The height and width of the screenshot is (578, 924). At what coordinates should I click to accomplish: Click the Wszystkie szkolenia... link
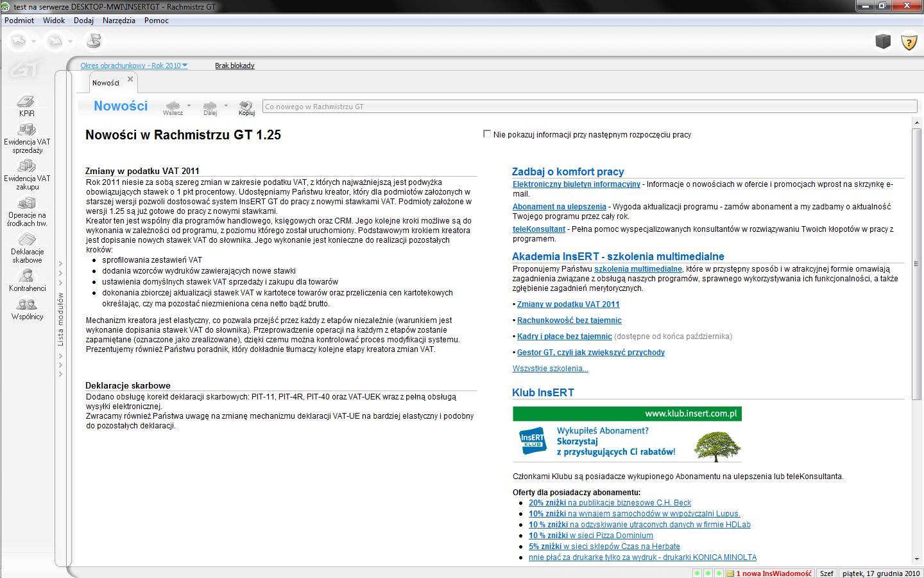550,369
